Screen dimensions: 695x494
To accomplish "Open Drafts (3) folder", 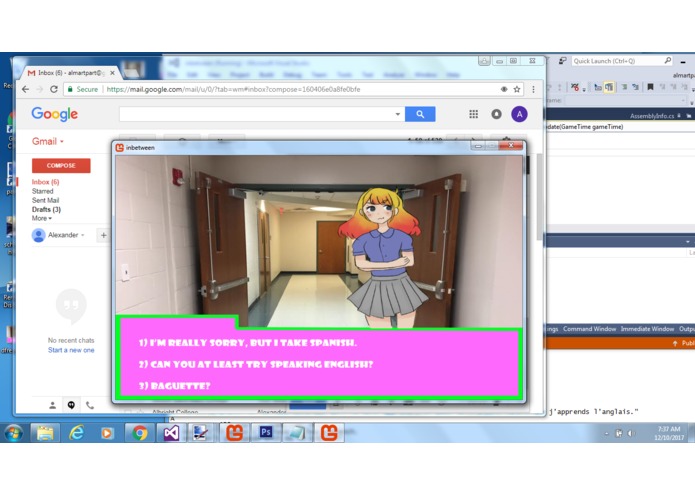I will click(46, 209).
